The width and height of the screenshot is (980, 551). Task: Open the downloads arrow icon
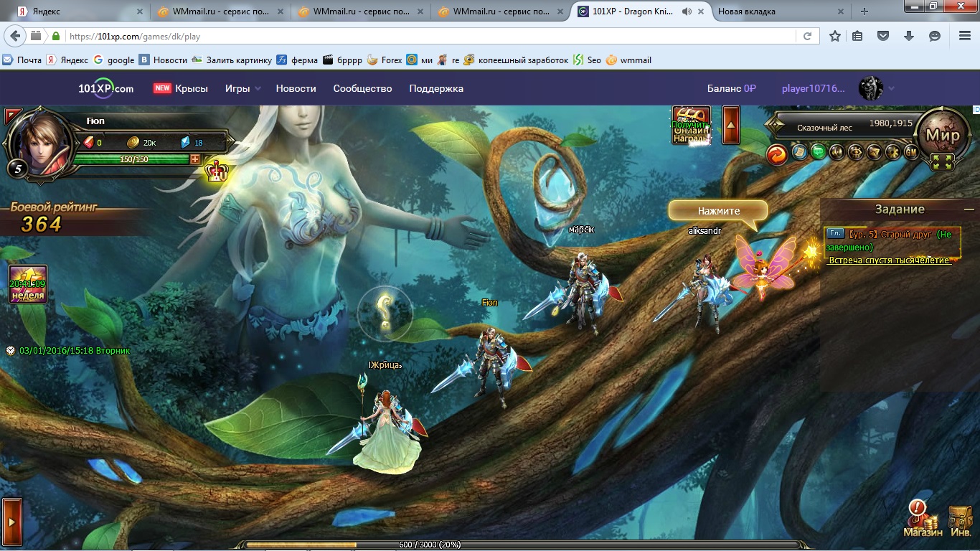click(909, 36)
